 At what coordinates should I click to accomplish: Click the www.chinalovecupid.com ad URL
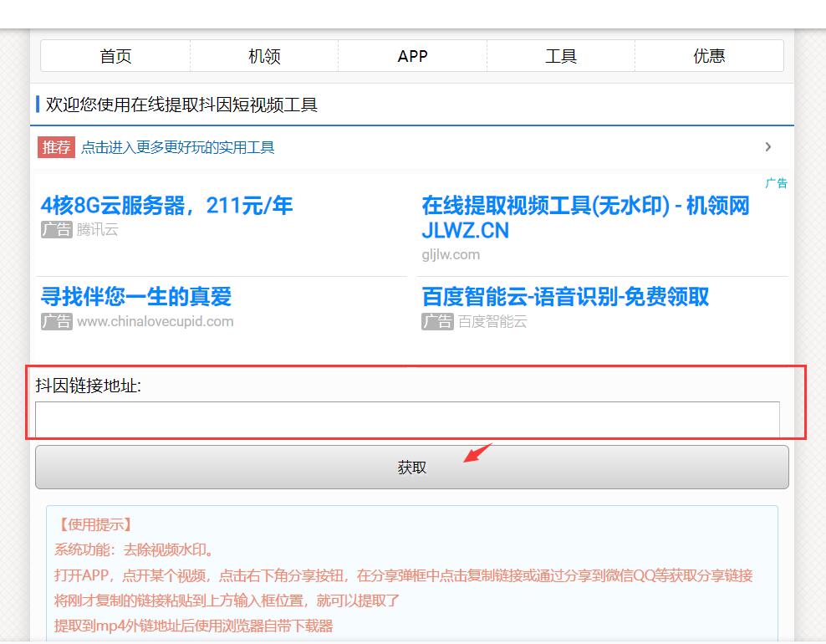pos(155,321)
